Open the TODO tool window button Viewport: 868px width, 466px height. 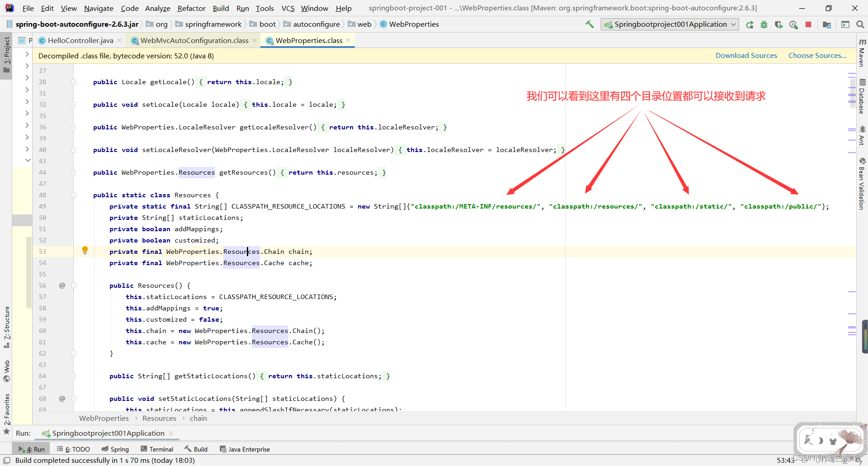coord(73,449)
